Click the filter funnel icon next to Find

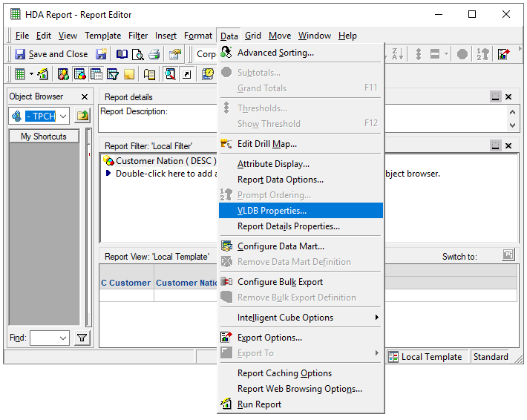[x=82, y=338]
